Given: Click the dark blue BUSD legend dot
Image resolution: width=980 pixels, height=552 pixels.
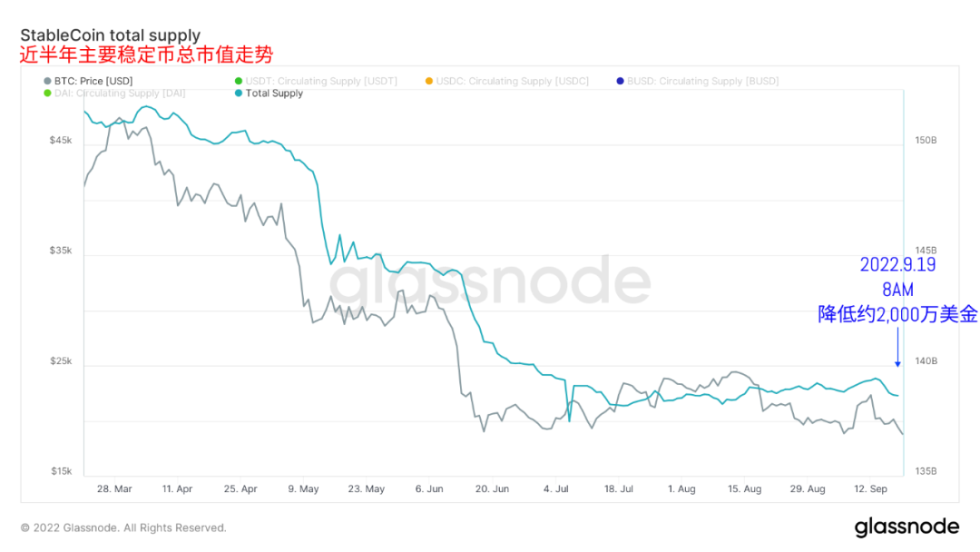Looking at the screenshot, I should tap(620, 82).
